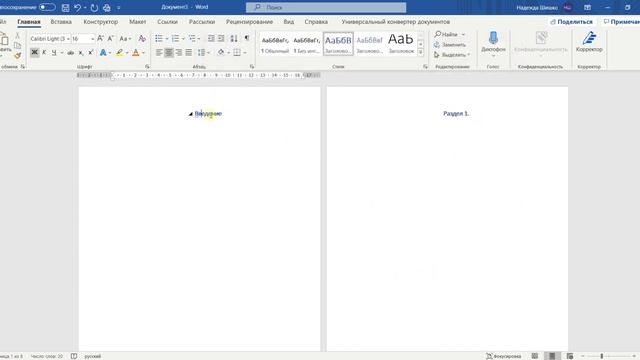Open the multilevel list menu

coord(192,39)
